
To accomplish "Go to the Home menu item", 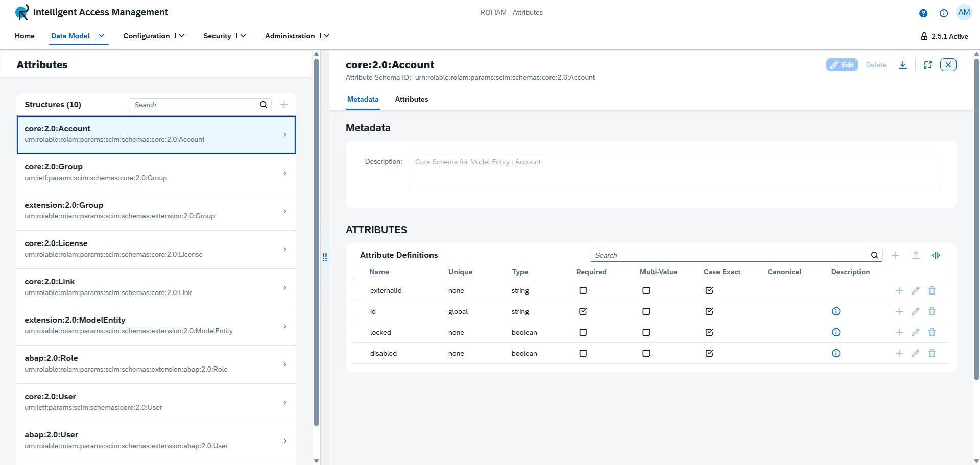I will pos(25,36).
